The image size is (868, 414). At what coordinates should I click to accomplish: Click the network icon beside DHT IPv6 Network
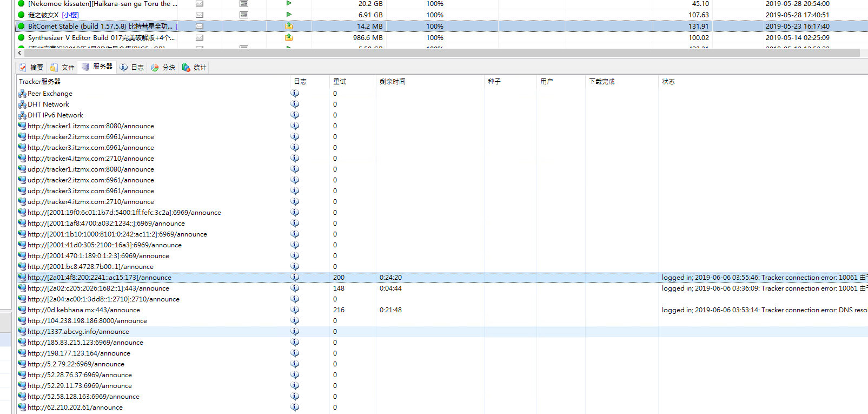coord(22,115)
